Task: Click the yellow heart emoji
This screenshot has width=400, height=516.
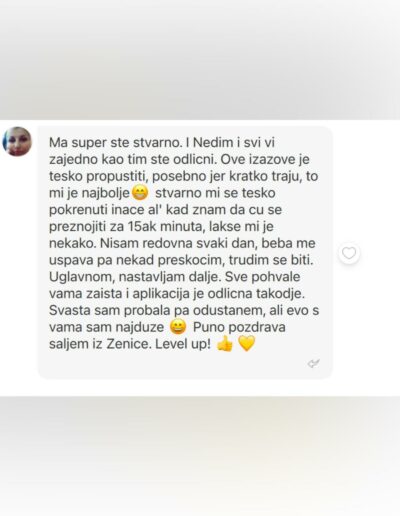Action: 247,343
